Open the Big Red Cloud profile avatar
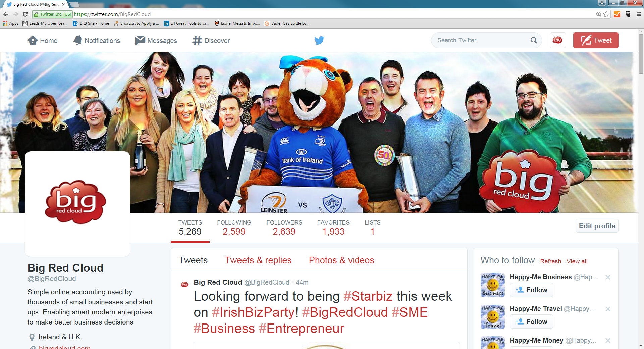Image resolution: width=644 pixels, height=349 pixels. 77,204
